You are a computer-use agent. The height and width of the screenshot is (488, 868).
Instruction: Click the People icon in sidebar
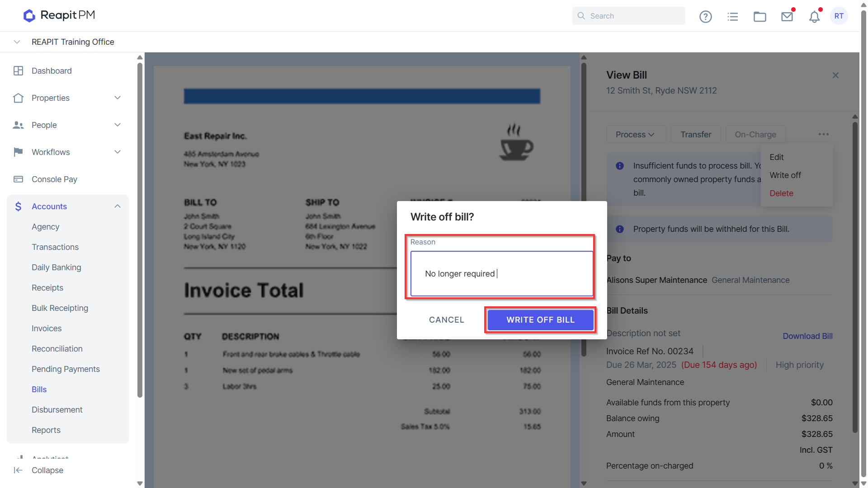coord(18,125)
